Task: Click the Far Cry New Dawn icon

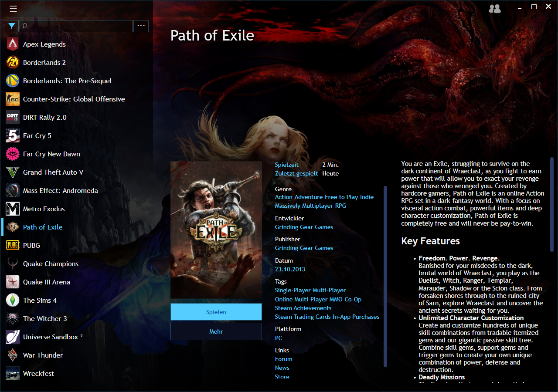Action: coord(13,154)
